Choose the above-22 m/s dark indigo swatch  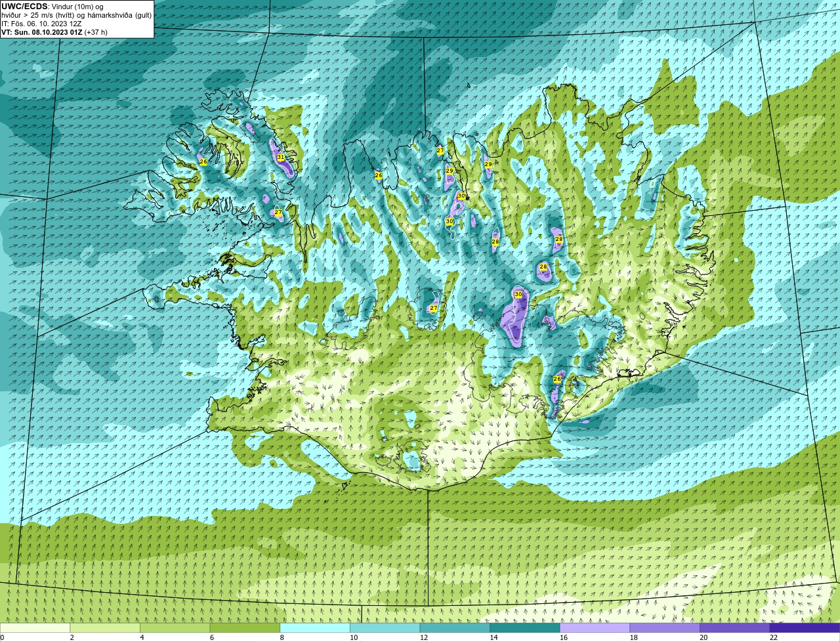[x=805, y=628]
